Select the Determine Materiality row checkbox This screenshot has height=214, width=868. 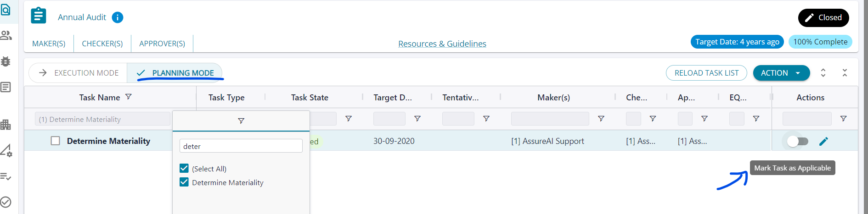click(x=56, y=141)
